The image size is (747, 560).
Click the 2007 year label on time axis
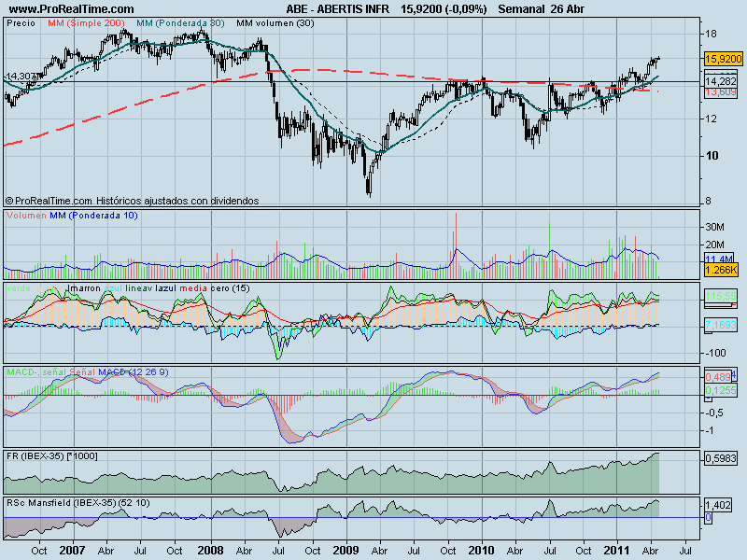pos(73,551)
